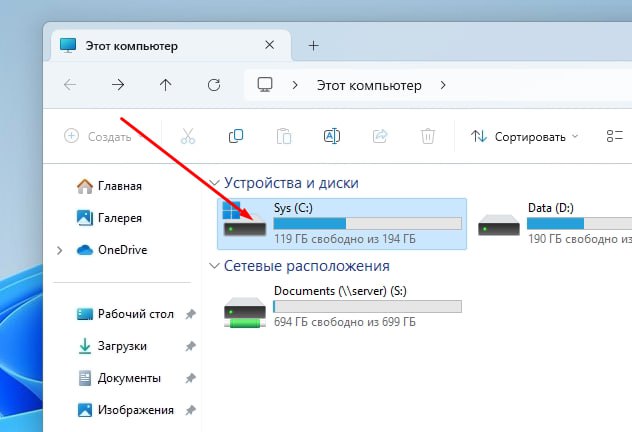This screenshot has width=632, height=432.
Task: Click the Этот компьютер breadcrumb in address bar
Action: tap(369, 85)
